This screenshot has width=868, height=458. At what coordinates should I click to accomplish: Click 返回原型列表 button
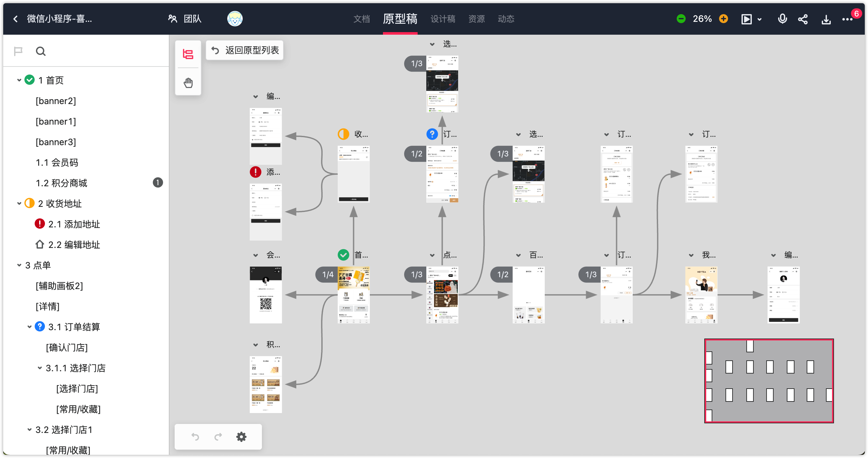pos(245,50)
